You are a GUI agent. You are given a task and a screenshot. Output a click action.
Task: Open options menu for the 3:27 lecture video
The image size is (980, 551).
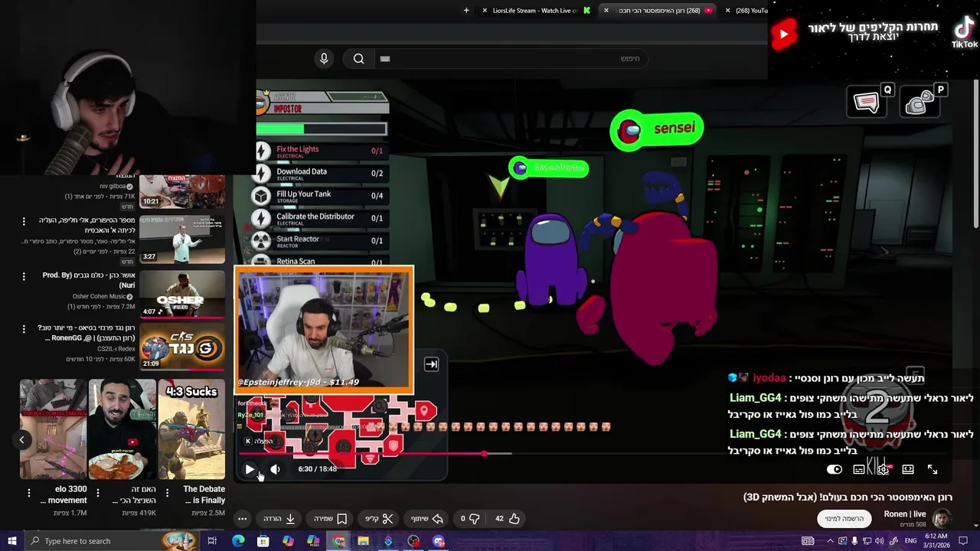click(x=24, y=221)
